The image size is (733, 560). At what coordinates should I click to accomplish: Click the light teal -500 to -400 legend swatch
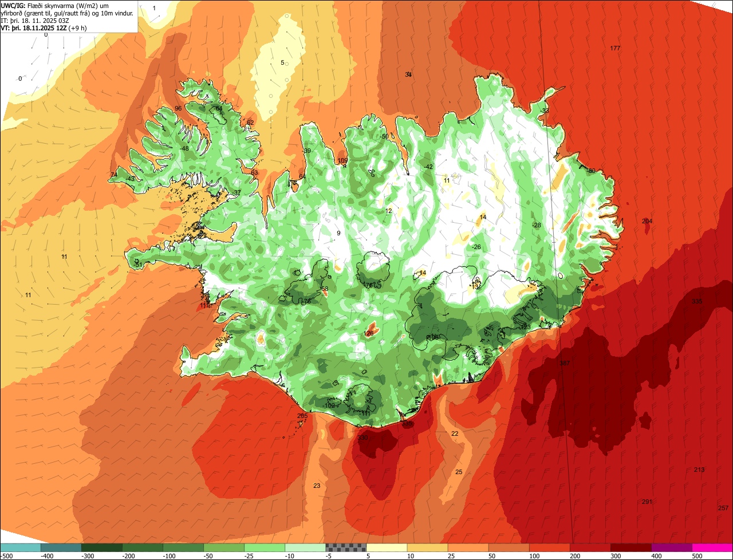(20, 547)
